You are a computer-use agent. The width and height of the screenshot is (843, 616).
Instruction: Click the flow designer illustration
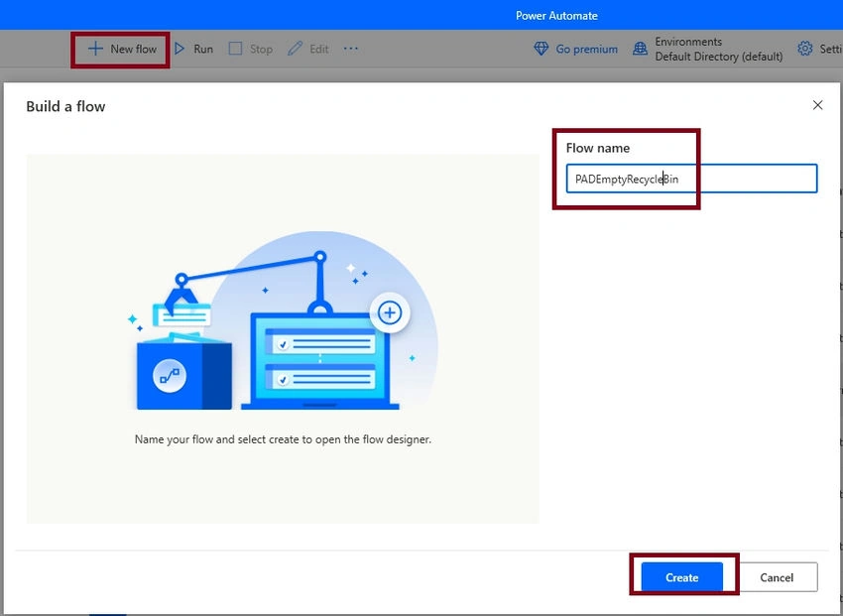coord(283,321)
